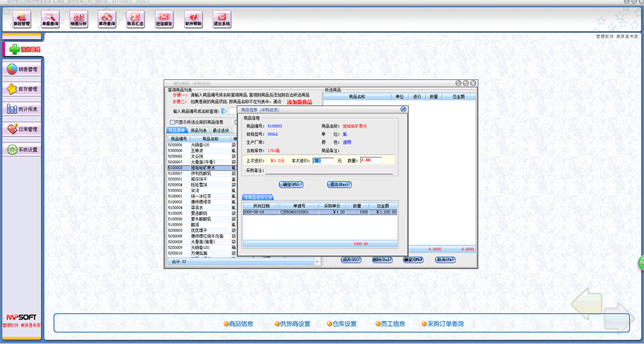Click the 确定(F5) button in 商品信息 dialog
The width and height of the screenshot is (644, 344).
(x=291, y=184)
